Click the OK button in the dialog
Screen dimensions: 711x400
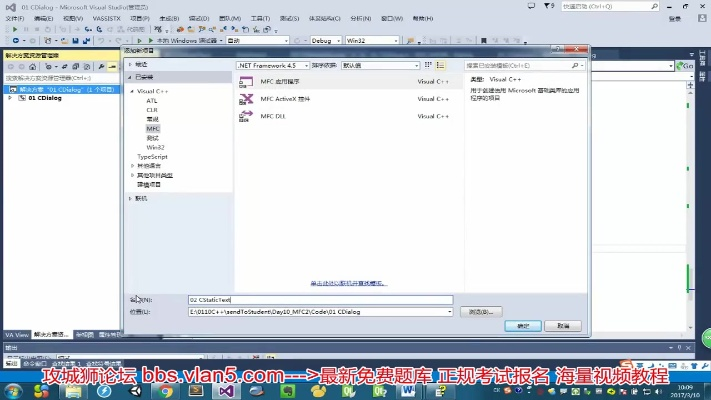523,326
